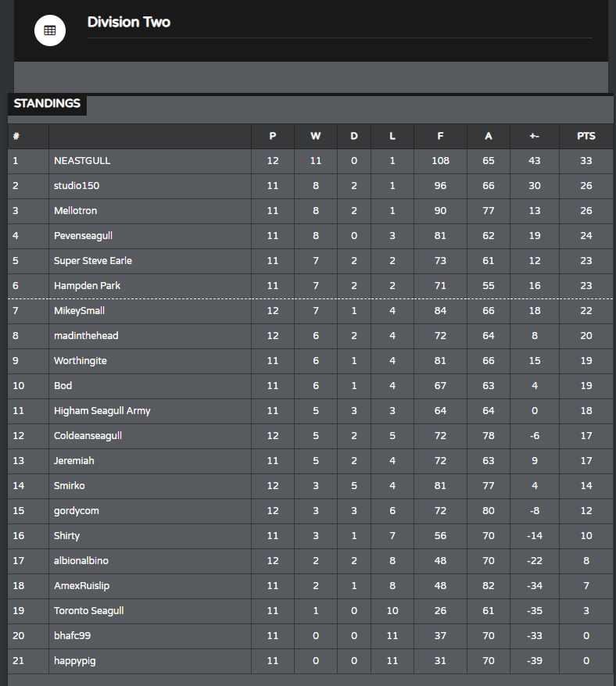Image resolution: width=616 pixels, height=686 pixels.
Task: Click the P played column header
Action: point(272,136)
